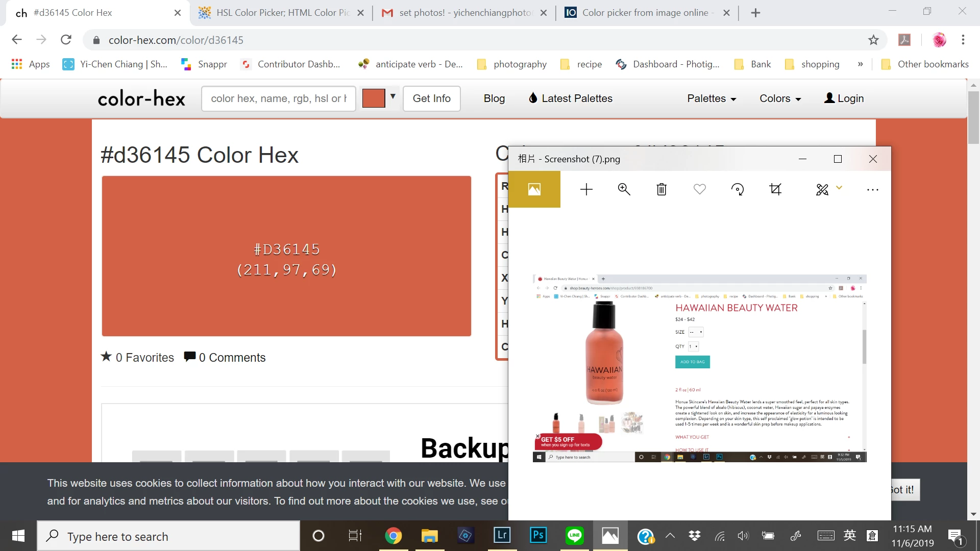Toggle the favorite heart in Photos
The width and height of the screenshot is (980, 551).
700,189
